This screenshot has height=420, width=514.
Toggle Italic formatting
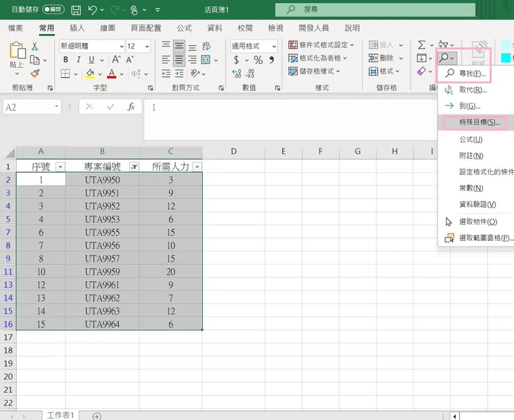pos(78,59)
